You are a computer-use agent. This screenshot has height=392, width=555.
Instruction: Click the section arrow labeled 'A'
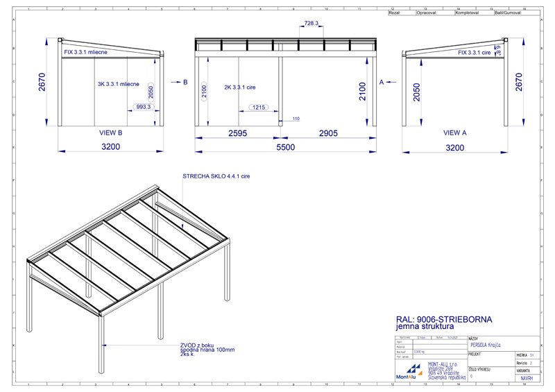387,82
